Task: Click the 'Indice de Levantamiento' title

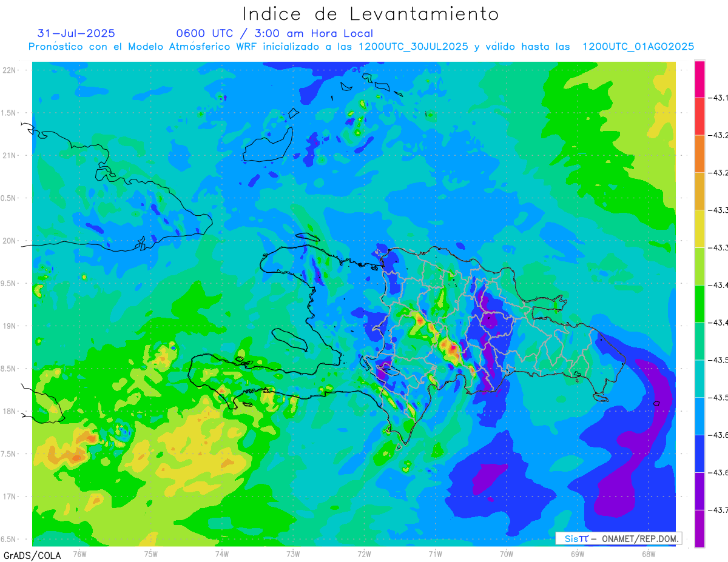Action: [371, 14]
